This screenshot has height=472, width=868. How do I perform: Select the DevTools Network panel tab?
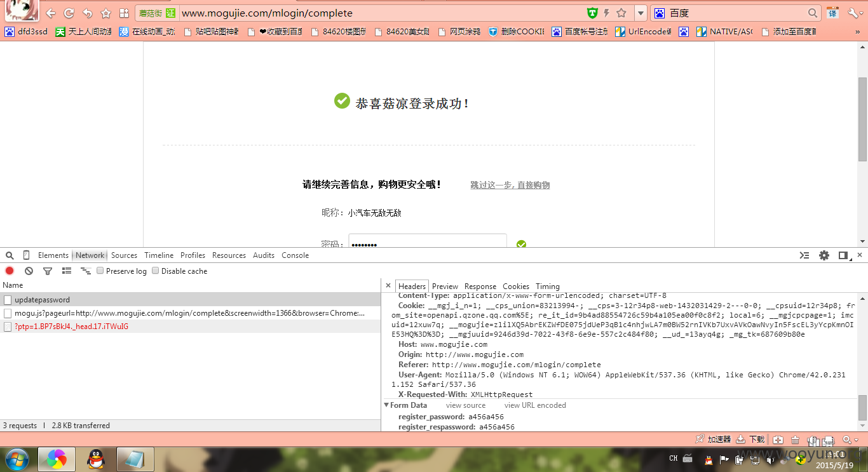point(90,255)
